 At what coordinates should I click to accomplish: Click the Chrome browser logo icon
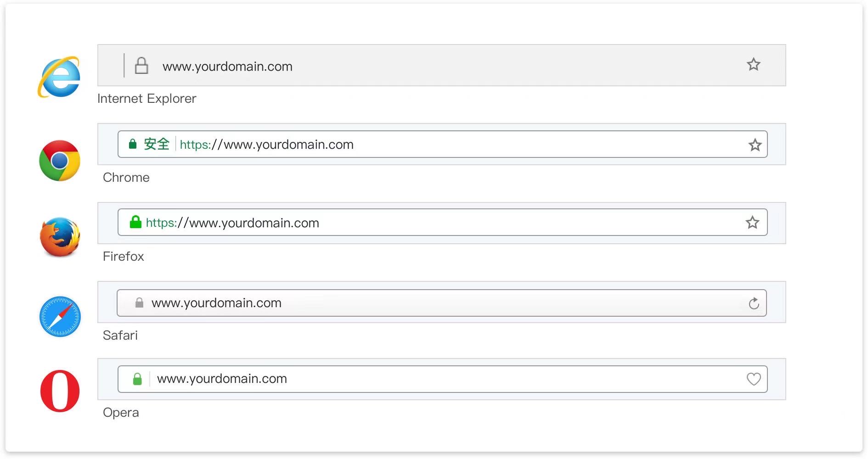tap(60, 161)
